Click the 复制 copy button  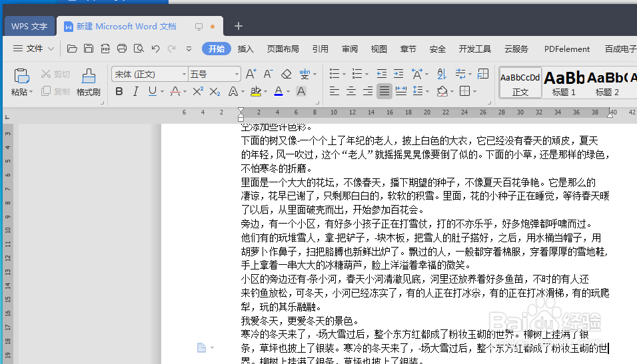point(56,91)
